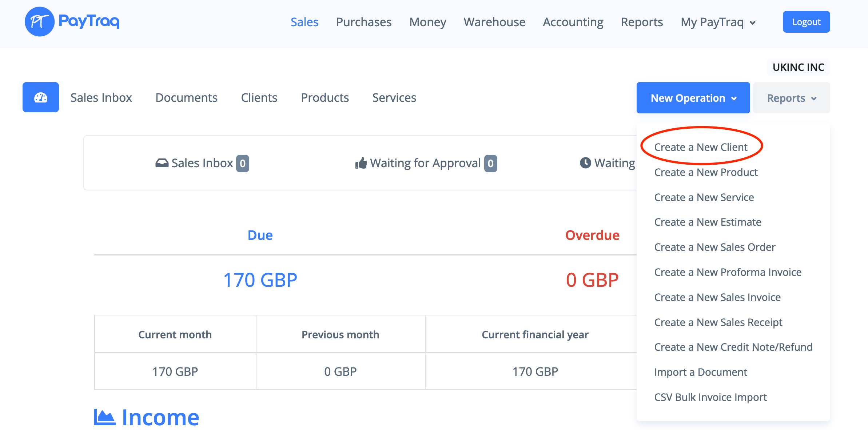Image resolution: width=868 pixels, height=447 pixels.
Task: Click the Income chart icon
Action: click(x=105, y=417)
